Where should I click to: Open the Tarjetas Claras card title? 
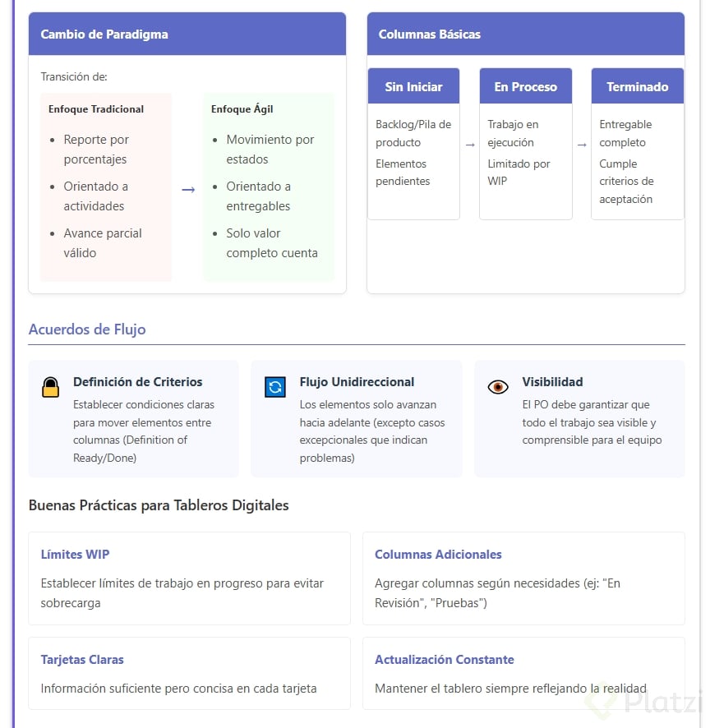click(82, 660)
